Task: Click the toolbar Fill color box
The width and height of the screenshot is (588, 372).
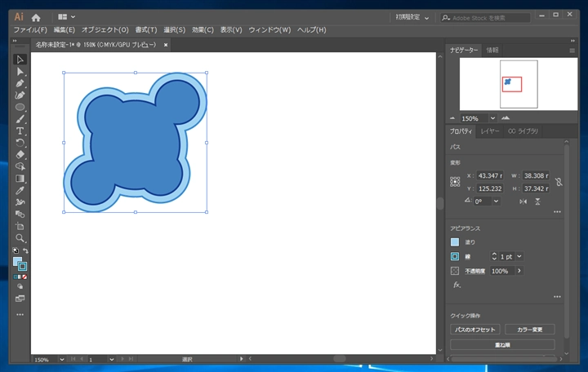Action: 17,262
